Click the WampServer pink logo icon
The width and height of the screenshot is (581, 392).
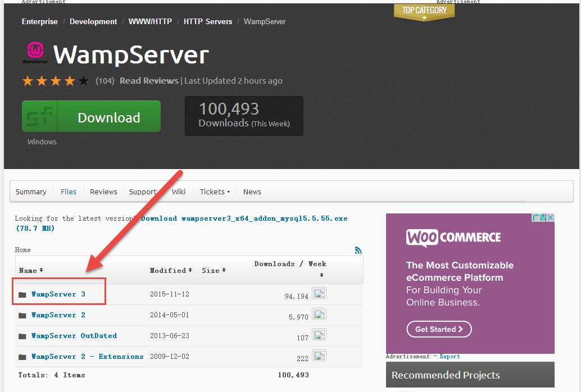pyautogui.click(x=35, y=53)
